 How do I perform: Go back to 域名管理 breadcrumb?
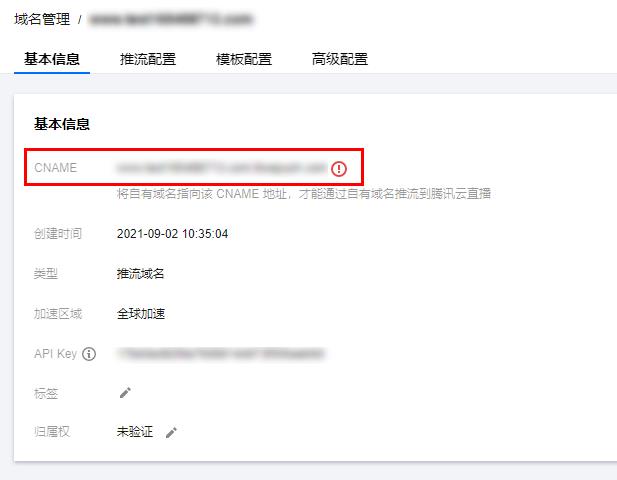42,19
